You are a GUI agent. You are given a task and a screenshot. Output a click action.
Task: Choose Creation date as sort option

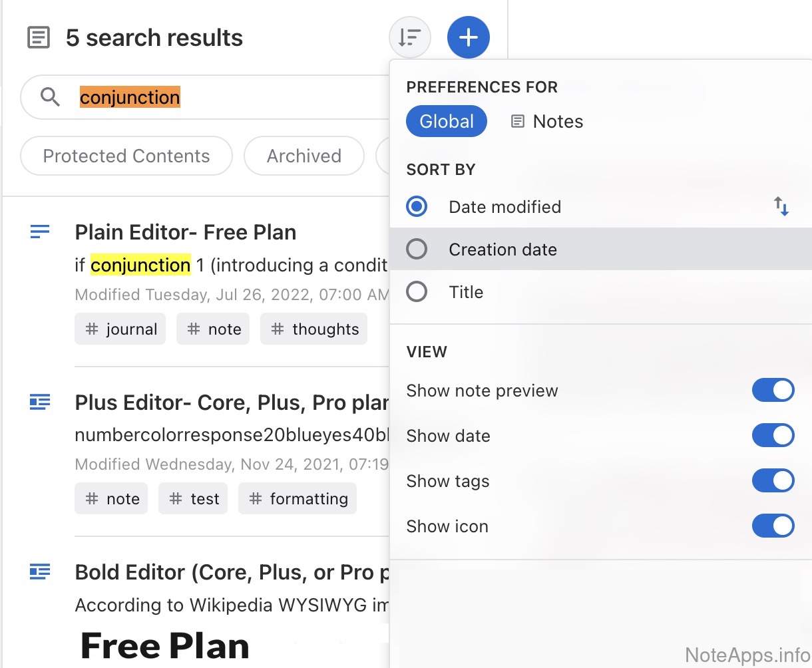417,250
